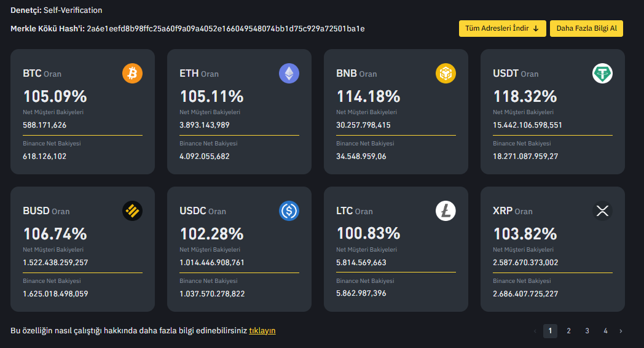Select the Merkle root hash text

coord(226,29)
